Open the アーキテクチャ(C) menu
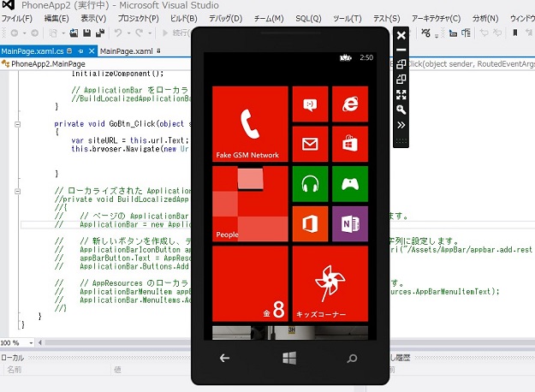 [x=436, y=19]
